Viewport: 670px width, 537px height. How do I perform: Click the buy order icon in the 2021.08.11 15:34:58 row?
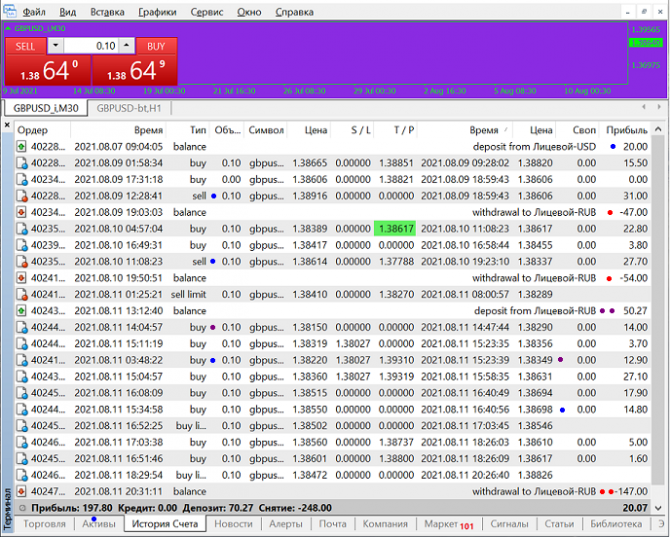pos(21,409)
